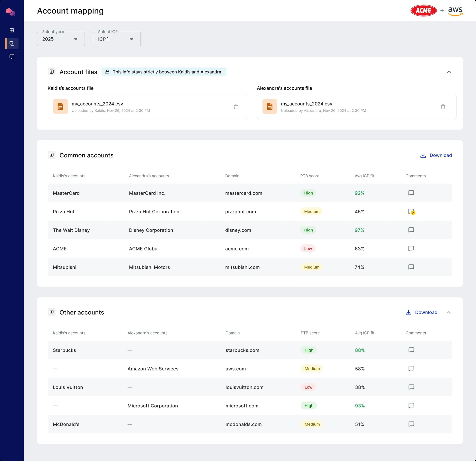
Task: Click Alexandra's CSV file spreadsheet icon
Action: (x=270, y=106)
